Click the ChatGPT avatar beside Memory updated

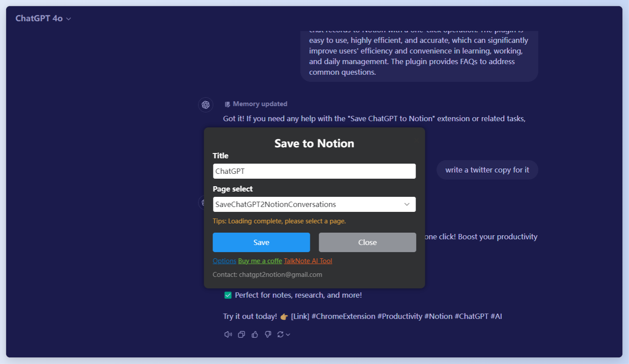205,105
